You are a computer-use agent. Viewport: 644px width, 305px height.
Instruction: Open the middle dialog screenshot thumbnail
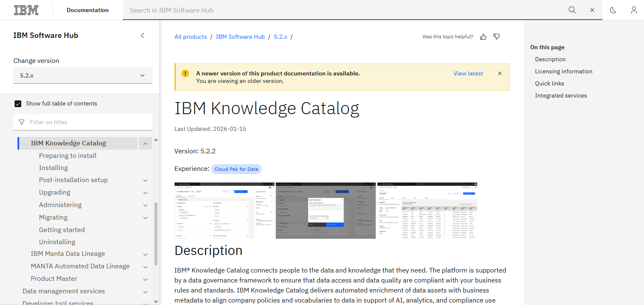click(326, 210)
